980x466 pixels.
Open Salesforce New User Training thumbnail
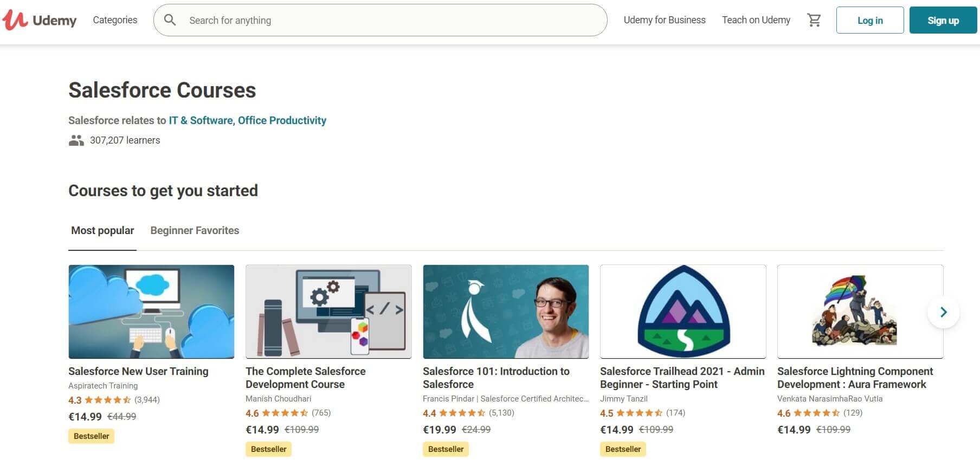coord(151,312)
